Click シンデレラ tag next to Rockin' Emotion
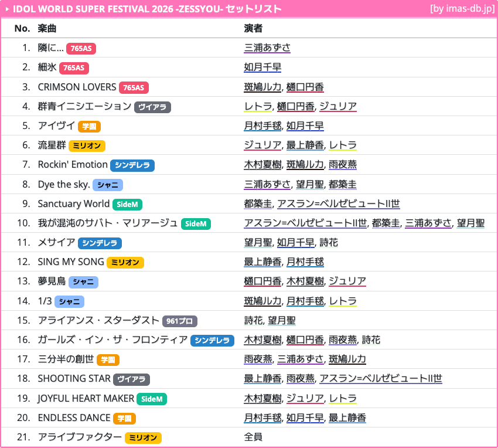Viewport: 498px width, 448px height. (x=132, y=165)
